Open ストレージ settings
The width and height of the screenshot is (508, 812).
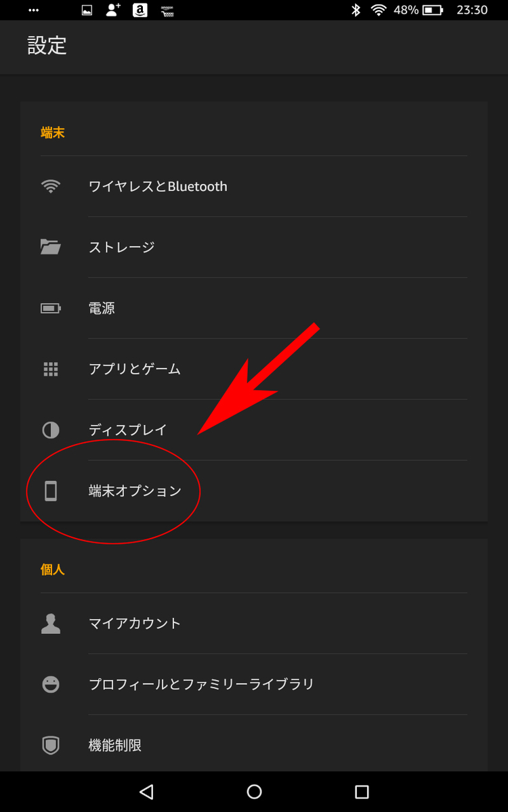click(254, 247)
